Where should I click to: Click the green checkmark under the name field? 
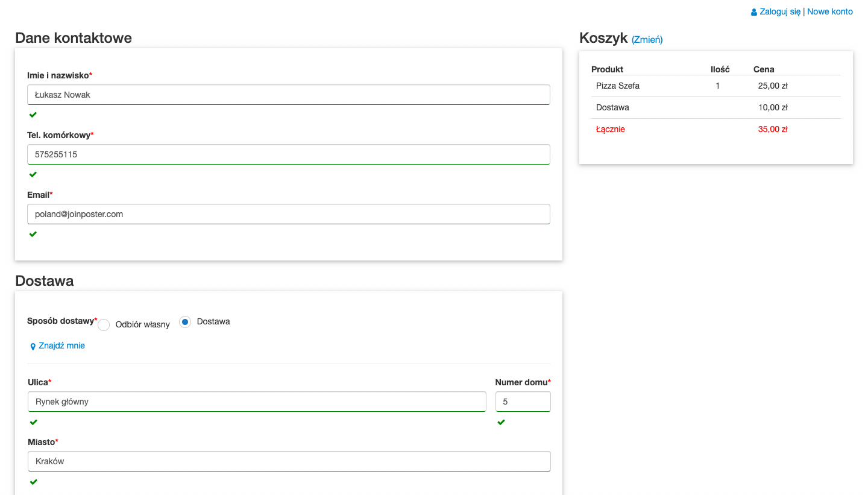click(33, 115)
